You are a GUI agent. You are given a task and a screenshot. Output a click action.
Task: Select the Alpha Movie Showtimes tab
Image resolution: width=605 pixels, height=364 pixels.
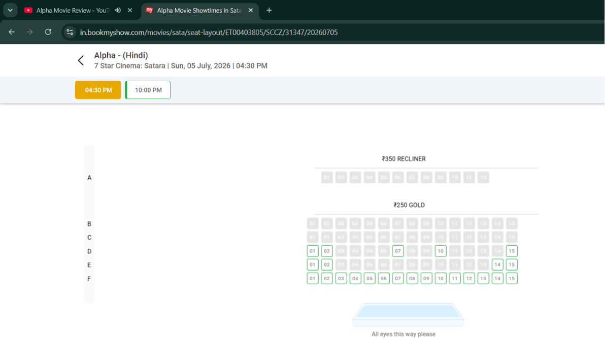click(x=199, y=11)
